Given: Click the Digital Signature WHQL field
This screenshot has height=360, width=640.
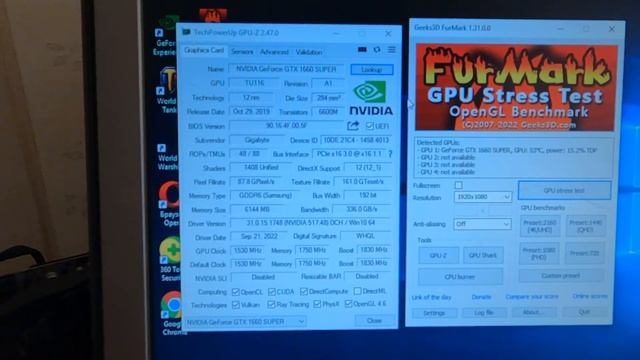Looking at the screenshot, I should click(x=365, y=236).
